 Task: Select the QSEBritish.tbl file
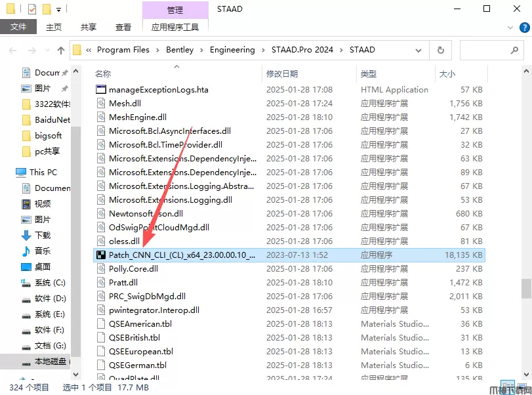pos(134,338)
